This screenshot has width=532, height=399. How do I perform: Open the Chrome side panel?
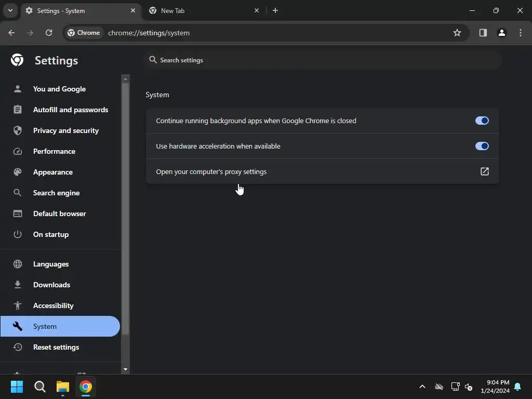coord(483,33)
